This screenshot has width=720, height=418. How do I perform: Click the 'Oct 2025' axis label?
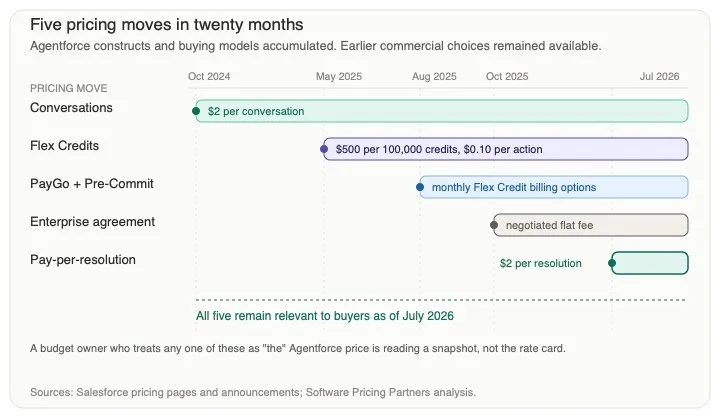click(507, 76)
